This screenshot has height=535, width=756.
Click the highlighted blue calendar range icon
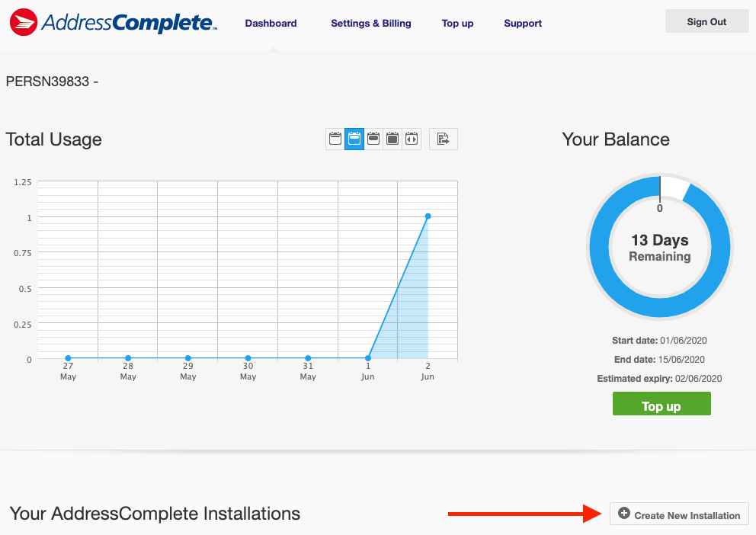coord(354,139)
